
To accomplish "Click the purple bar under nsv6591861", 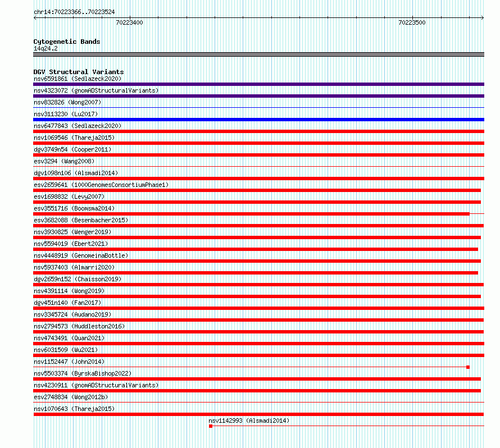I will click(x=258, y=84).
